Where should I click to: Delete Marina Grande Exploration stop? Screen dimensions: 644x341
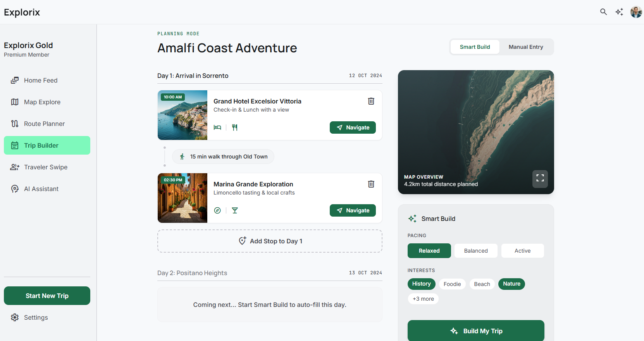(371, 184)
